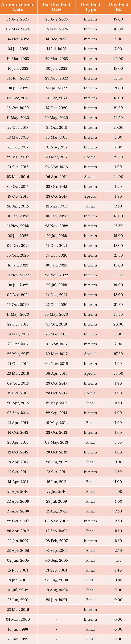Click the 21 Apr, 2010 announcement date
Screen dimensions: 131x644
[18, 491]
